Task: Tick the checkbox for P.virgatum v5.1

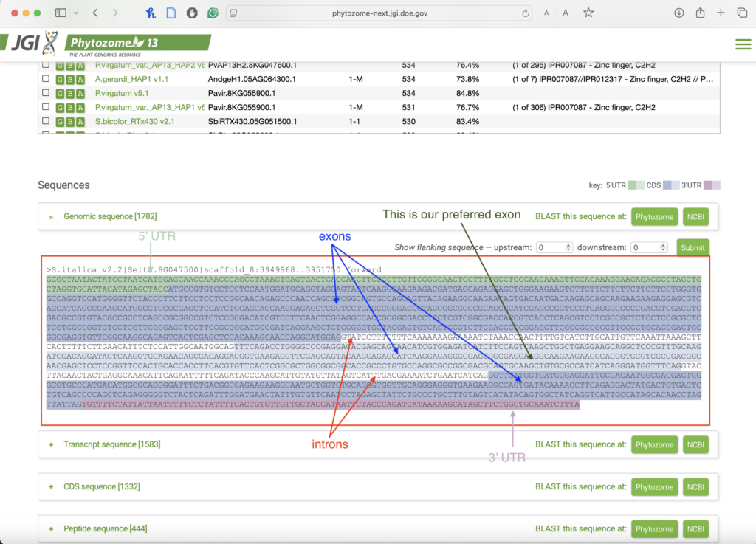Action: (46, 93)
